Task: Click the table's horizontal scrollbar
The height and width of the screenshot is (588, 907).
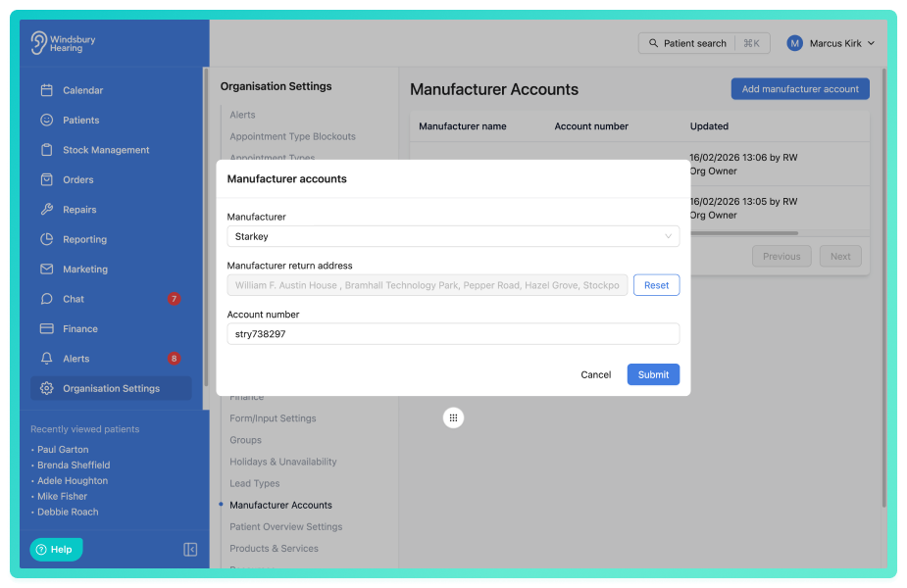Action: point(744,233)
